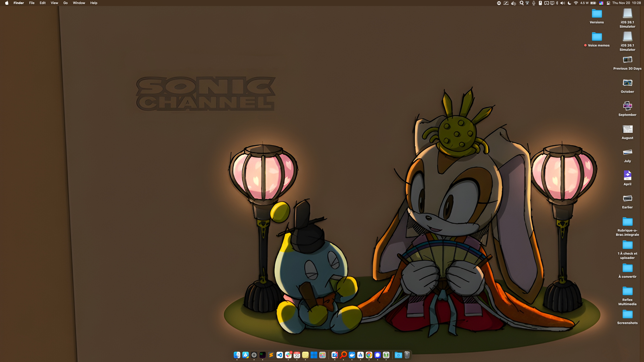Open Sublime Text from the Dock
Screen dimensions: 644x362
pyautogui.click(x=271, y=355)
